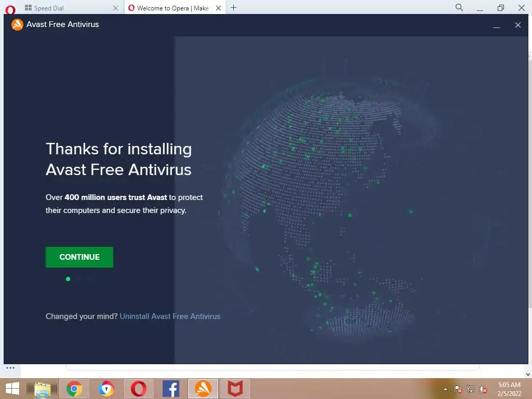Open the Opera main menu logo

(10, 9)
